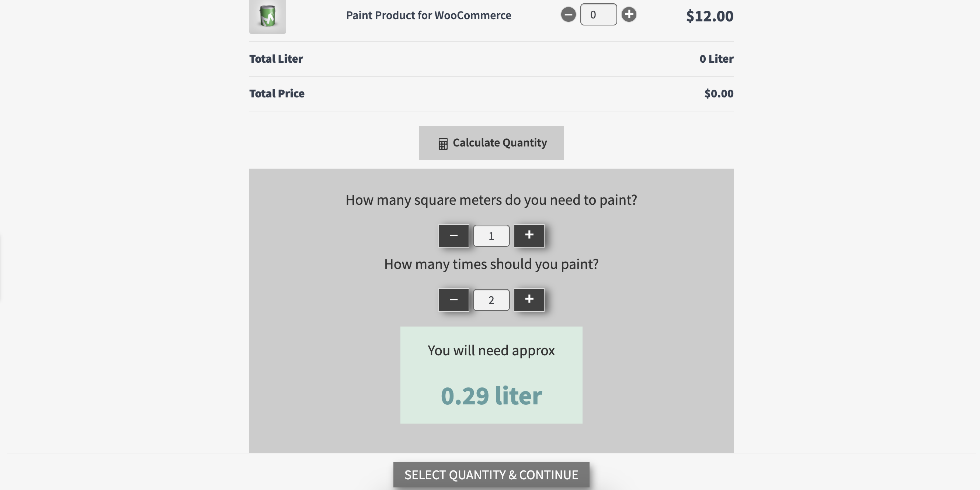Screen dimensions: 980x490
Task: Click the paint can product thumbnail
Action: 267,16
